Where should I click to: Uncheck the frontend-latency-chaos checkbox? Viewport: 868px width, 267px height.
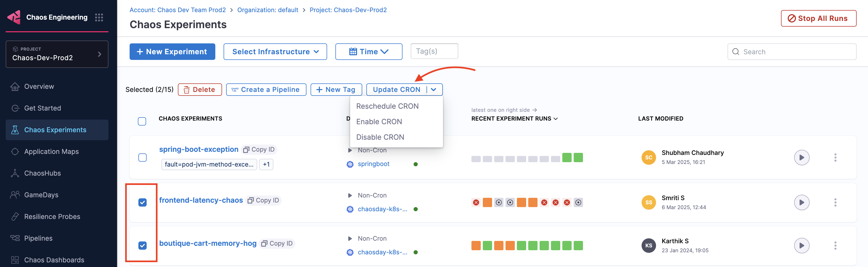coord(143,202)
